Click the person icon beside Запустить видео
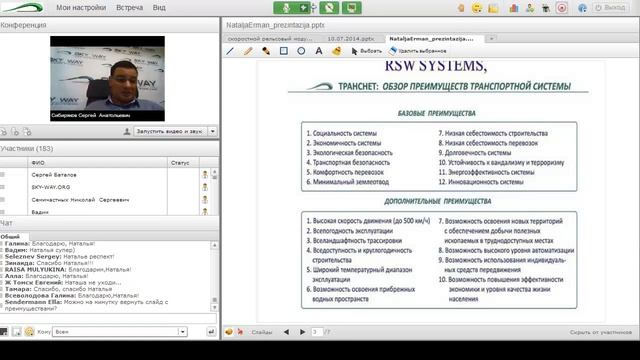 tap(127, 131)
